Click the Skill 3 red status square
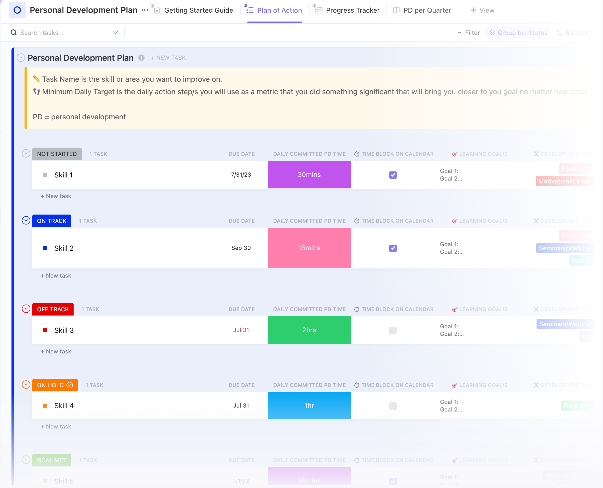The height and width of the screenshot is (488, 603). [x=45, y=330]
